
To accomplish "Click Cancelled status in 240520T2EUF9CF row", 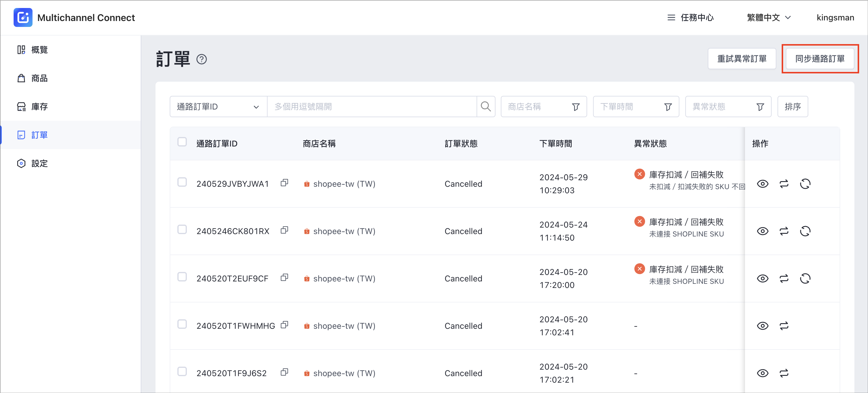I will coord(463,279).
